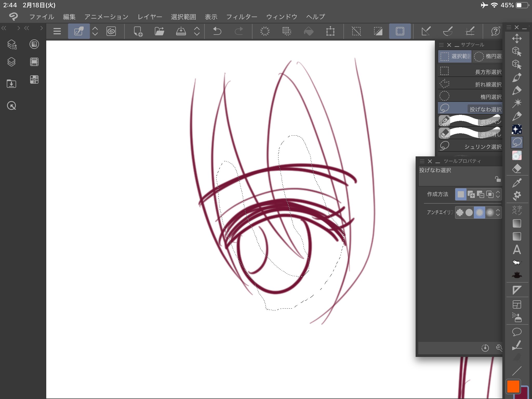Viewport: 532px width, 399px height.
Task: Select the Eraser tool in tool palette
Action: point(517,168)
